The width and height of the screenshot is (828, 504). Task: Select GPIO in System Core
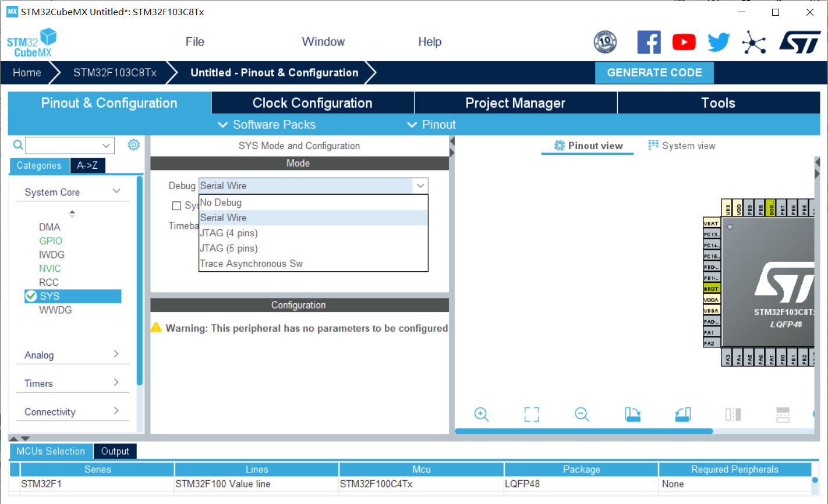pos(51,241)
